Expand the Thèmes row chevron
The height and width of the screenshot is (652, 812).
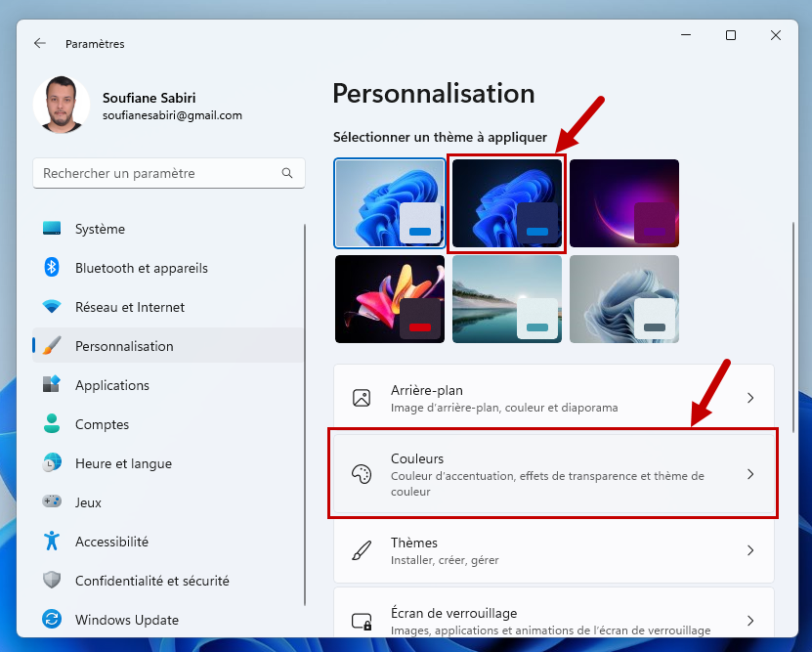click(x=750, y=550)
